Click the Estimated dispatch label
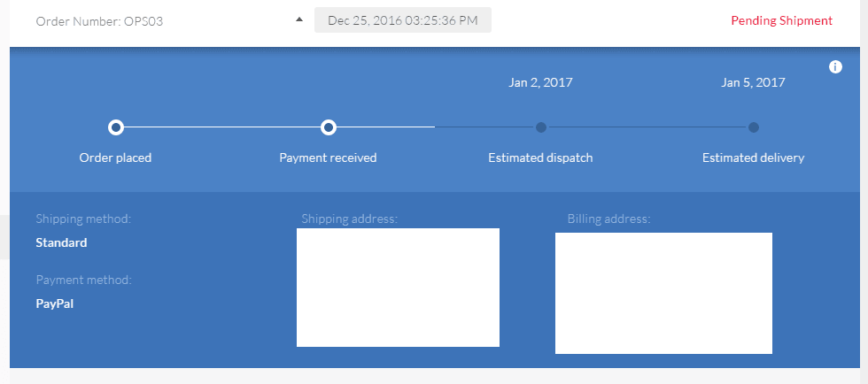This screenshot has width=868, height=384. pyautogui.click(x=540, y=157)
